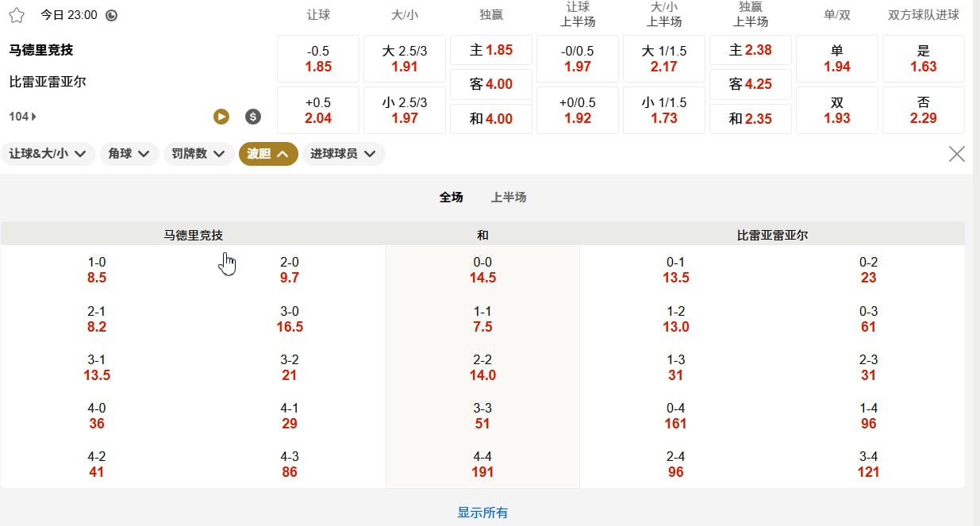Select first half 客 4.25

pyautogui.click(x=751, y=84)
